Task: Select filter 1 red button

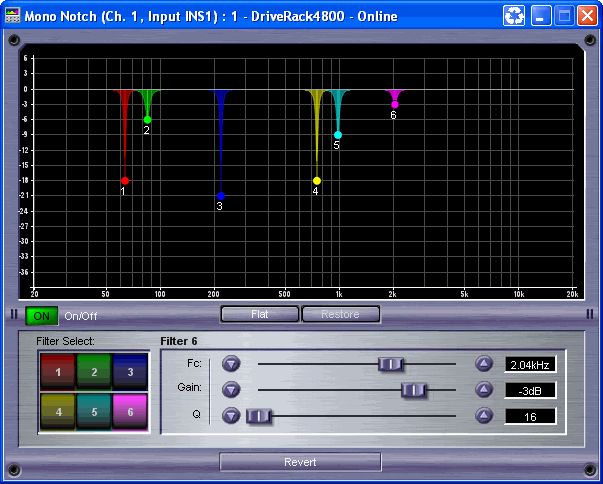Action: (58, 372)
